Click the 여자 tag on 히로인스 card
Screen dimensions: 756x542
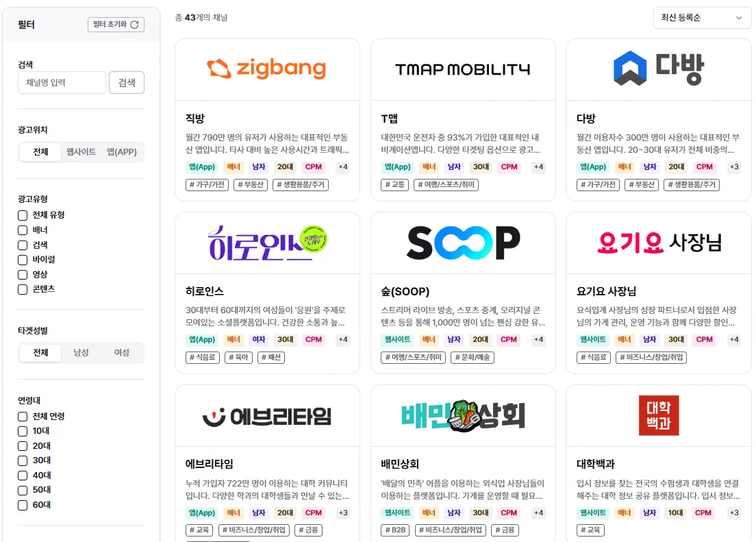pos(259,340)
